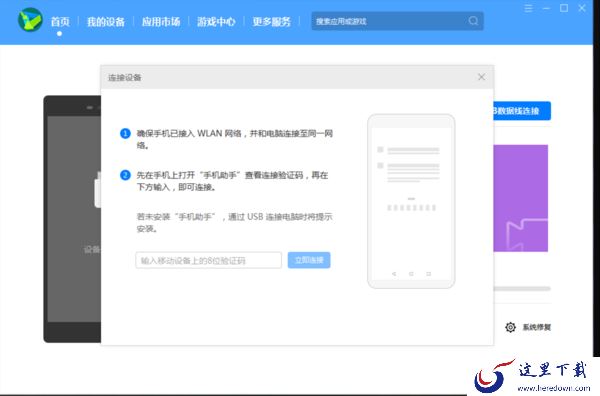Image resolution: width=600 pixels, height=396 pixels.
Task: Click the search magnifier icon
Action: pos(473,21)
